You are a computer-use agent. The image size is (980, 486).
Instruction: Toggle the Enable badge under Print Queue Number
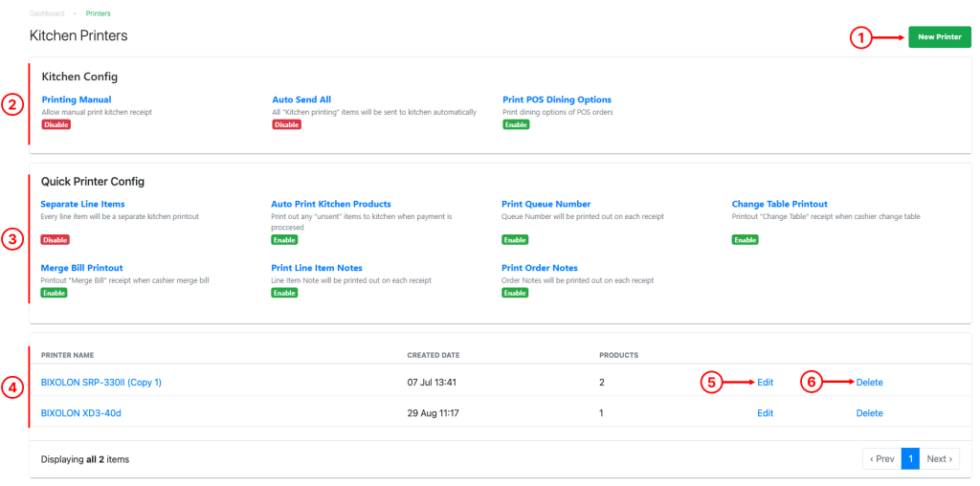(515, 240)
